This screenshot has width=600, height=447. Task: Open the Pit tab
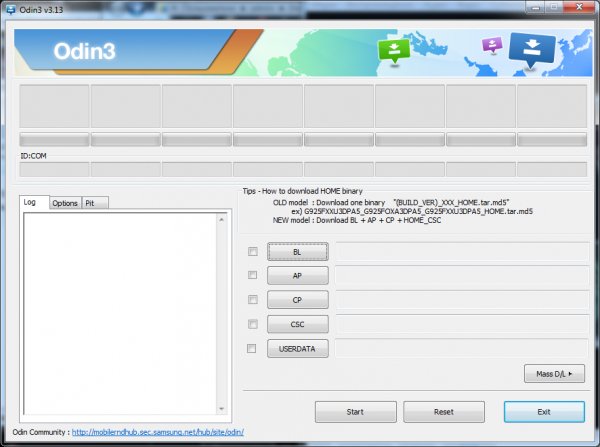[x=95, y=203]
